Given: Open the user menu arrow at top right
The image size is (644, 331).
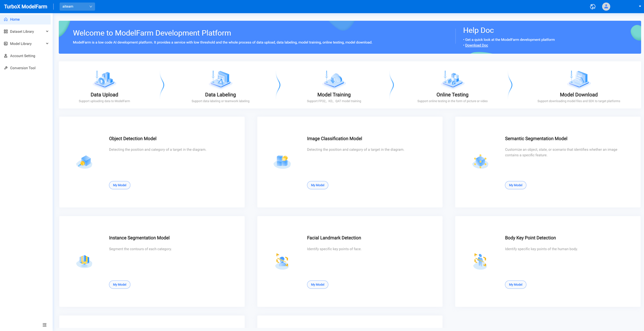Looking at the screenshot, I should click(640, 6).
